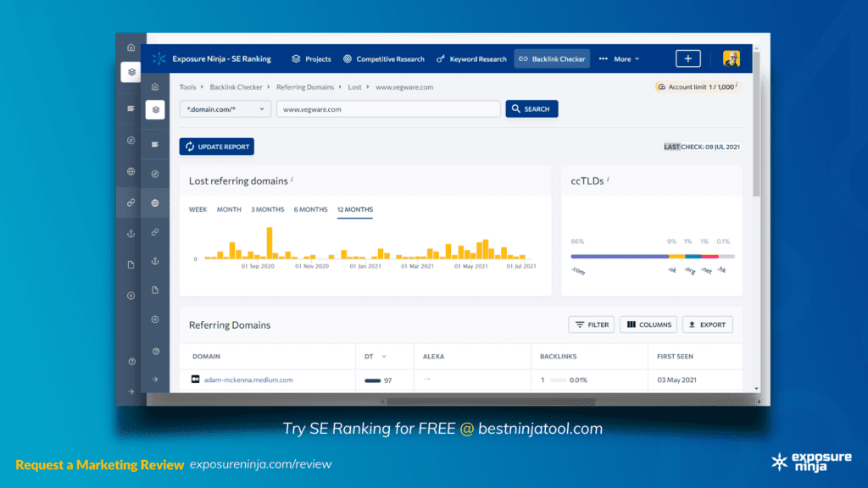Open chain link icon in inner sidebar
868x488 pixels.
point(155,232)
